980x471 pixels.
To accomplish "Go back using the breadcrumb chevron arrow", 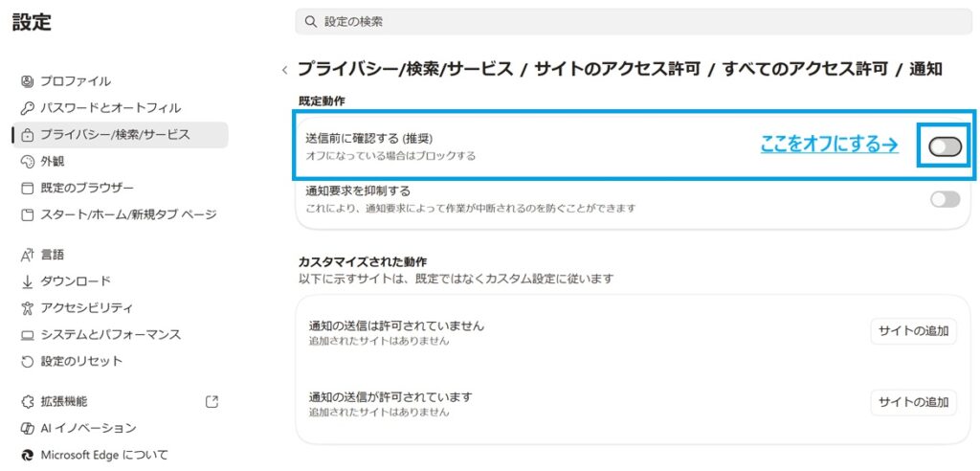I will 285,70.
